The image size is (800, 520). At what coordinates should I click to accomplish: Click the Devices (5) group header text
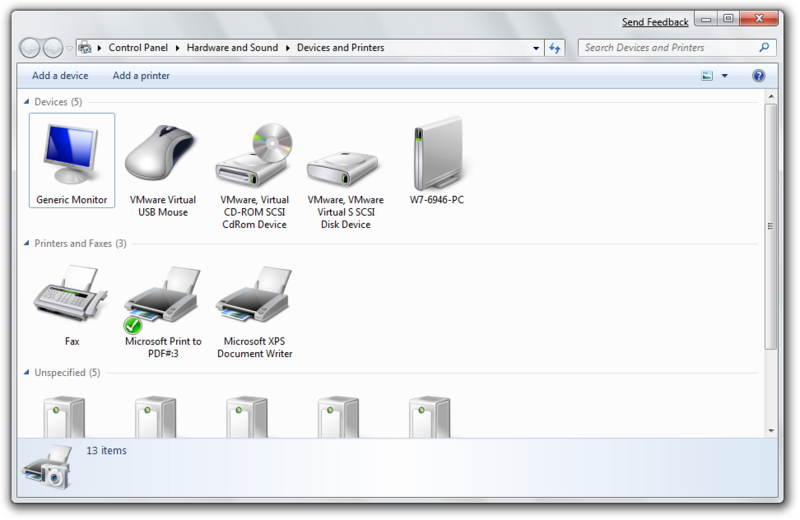(x=58, y=102)
